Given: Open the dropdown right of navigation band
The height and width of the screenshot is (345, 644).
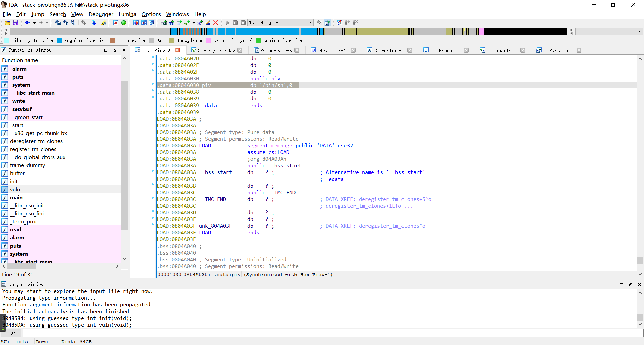Looking at the screenshot, I should 640,31.
